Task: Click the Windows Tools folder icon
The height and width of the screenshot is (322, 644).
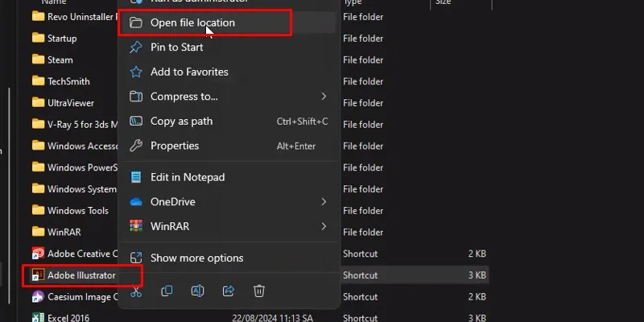Action: click(x=38, y=210)
